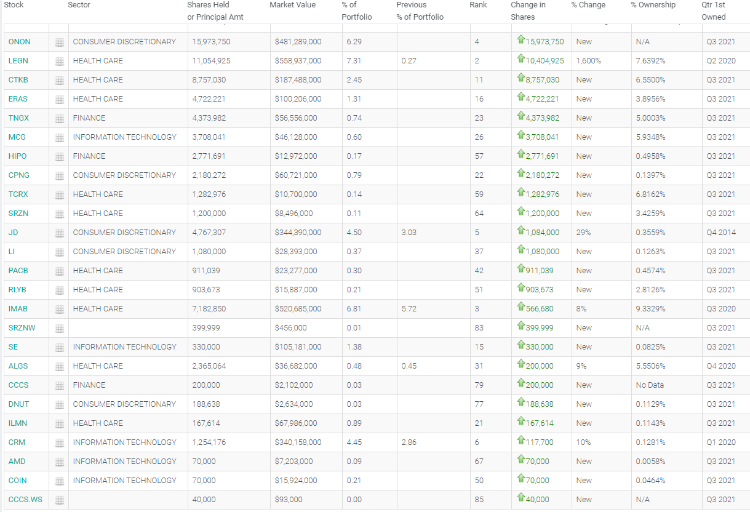The height and width of the screenshot is (512, 750).
Task: Open the LEGN stock ticker link
Action: pos(18,61)
